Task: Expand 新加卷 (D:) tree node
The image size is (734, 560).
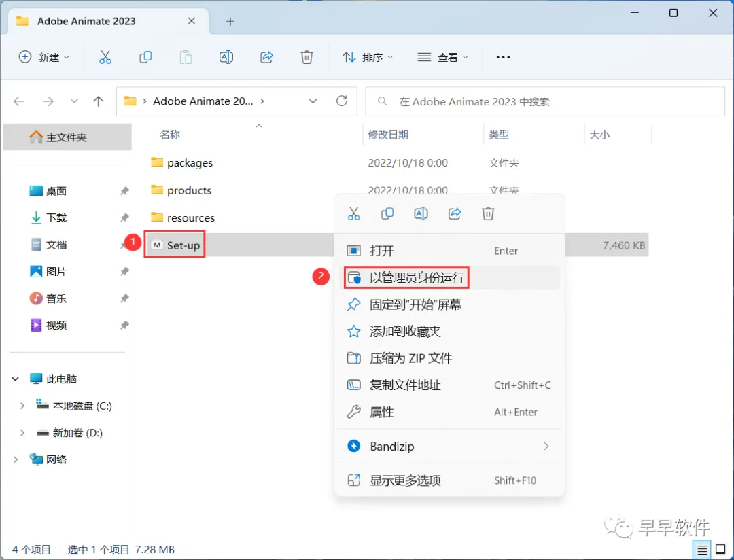Action: [22, 433]
